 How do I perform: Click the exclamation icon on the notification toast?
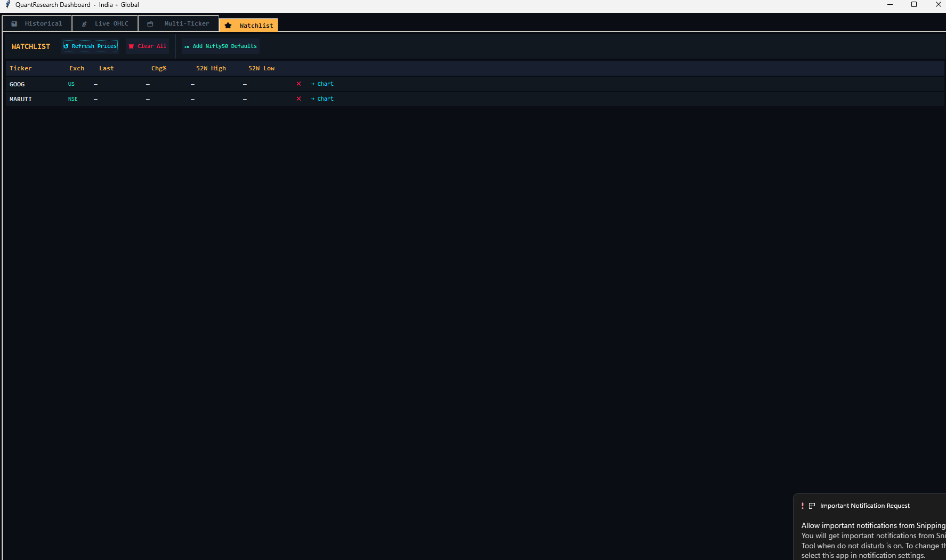[x=803, y=505]
